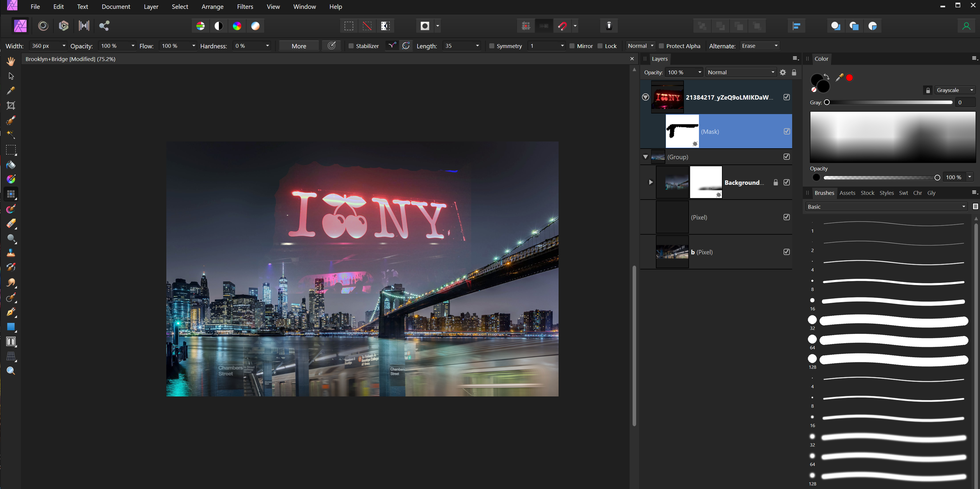Toggle snapping magnet icon

click(x=563, y=26)
